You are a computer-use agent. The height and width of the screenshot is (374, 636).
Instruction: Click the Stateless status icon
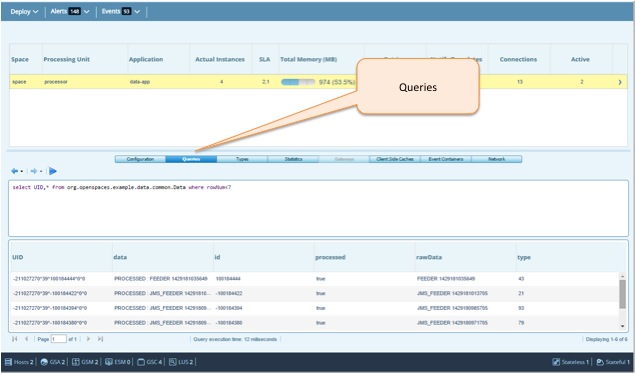[556, 362]
